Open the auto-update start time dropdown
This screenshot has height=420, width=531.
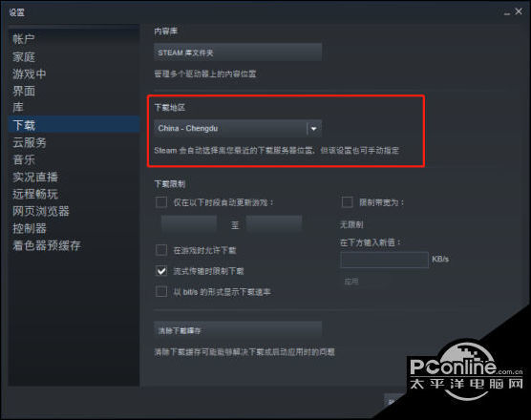[x=189, y=224]
